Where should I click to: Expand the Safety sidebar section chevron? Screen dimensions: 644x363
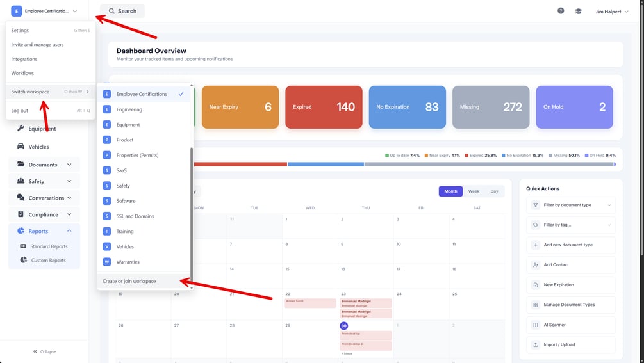pyautogui.click(x=69, y=181)
